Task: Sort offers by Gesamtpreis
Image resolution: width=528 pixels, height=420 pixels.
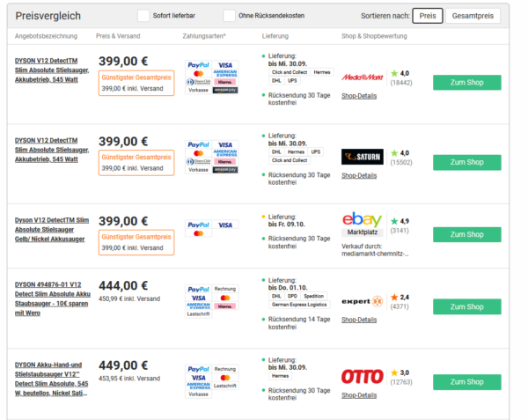Action: click(x=473, y=16)
